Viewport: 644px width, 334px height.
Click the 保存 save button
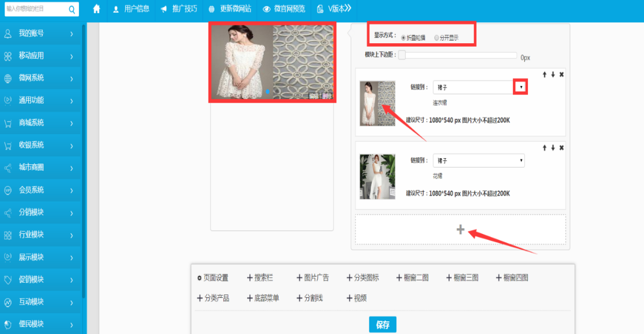click(x=383, y=325)
